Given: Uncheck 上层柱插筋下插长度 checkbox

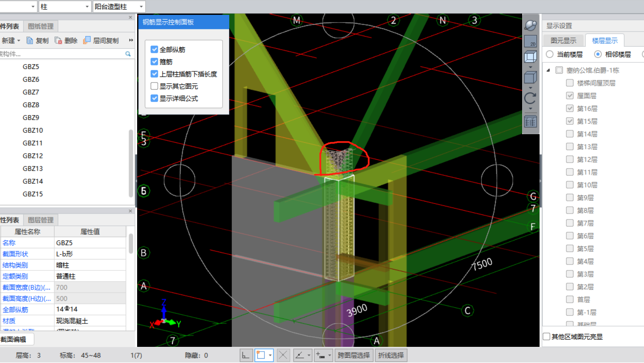Looking at the screenshot, I should point(155,74).
